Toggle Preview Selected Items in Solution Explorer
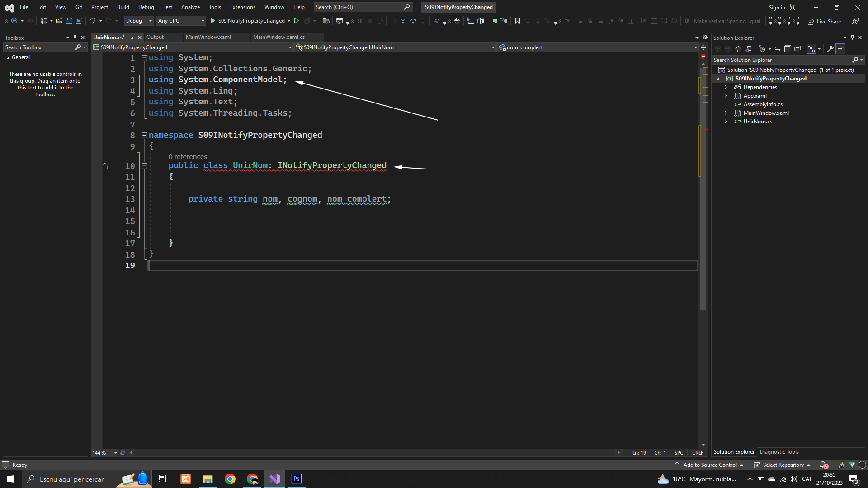This screenshot has width=868, height=488. click(840, 49)
